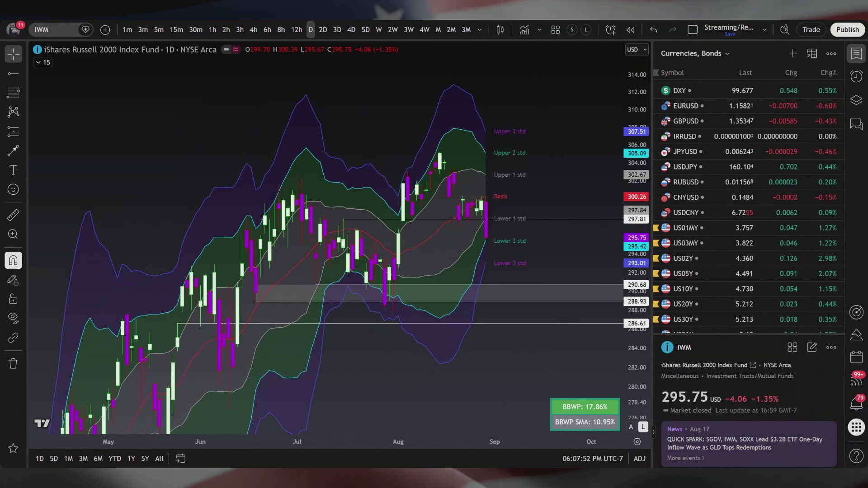868x488 pixels.
Task: Open the indicators chart icon
Action: click(524, 30)
